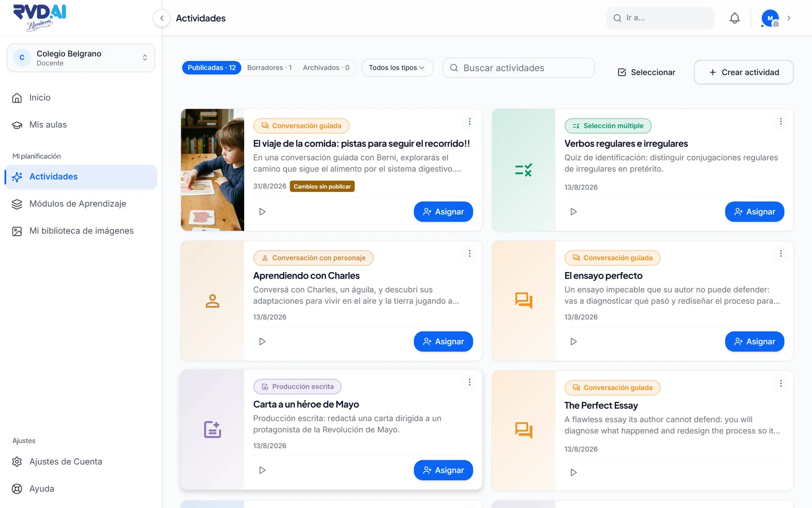Viewport: 812px width, 508px height.
Task: Open the Colegio Belgrano school switcher
Action: point(81,58)
